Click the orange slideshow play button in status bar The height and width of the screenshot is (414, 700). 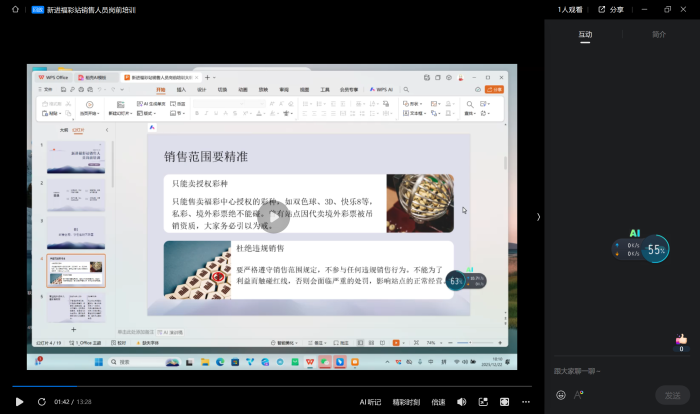[x=396, y=343]
